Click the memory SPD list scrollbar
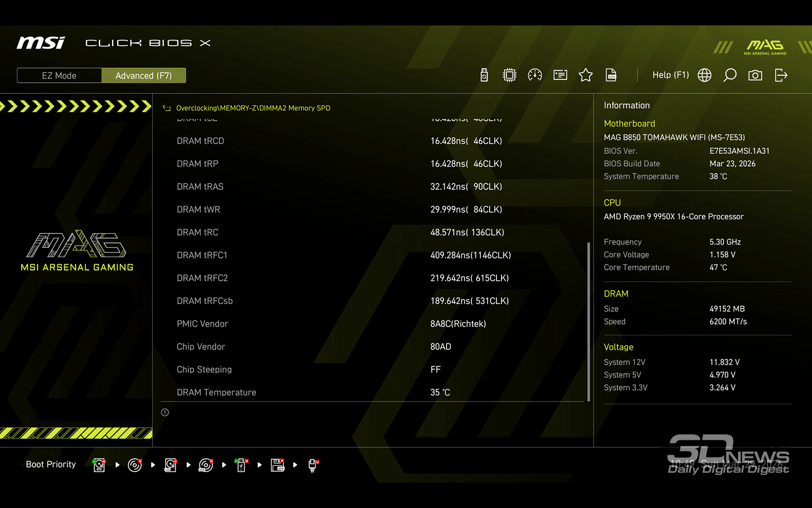812x508 pixels. (x=589, y=321)
